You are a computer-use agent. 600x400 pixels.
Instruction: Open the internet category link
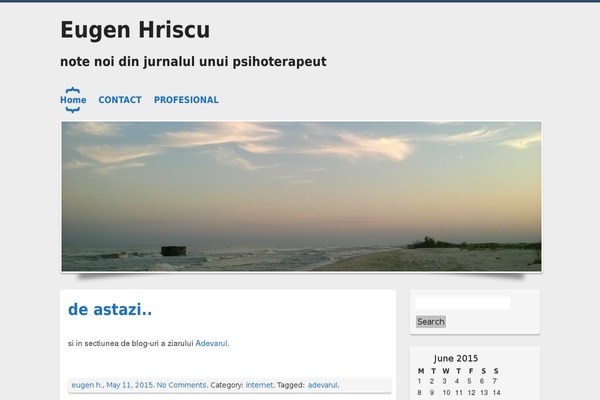[259, 385]
